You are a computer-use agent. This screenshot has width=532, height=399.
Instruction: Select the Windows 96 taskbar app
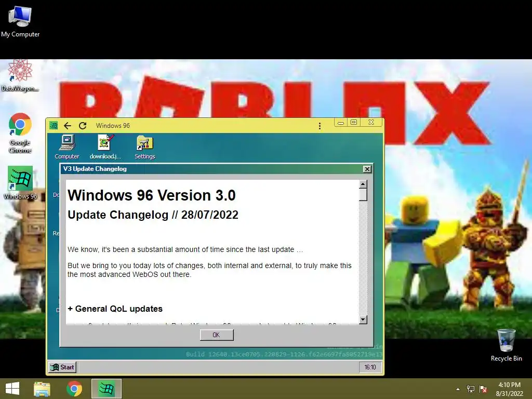click(107, 389)
